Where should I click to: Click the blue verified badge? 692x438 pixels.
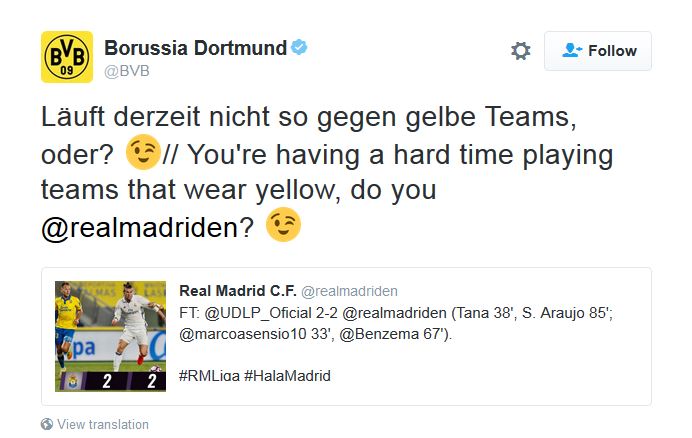coord(298,48)
